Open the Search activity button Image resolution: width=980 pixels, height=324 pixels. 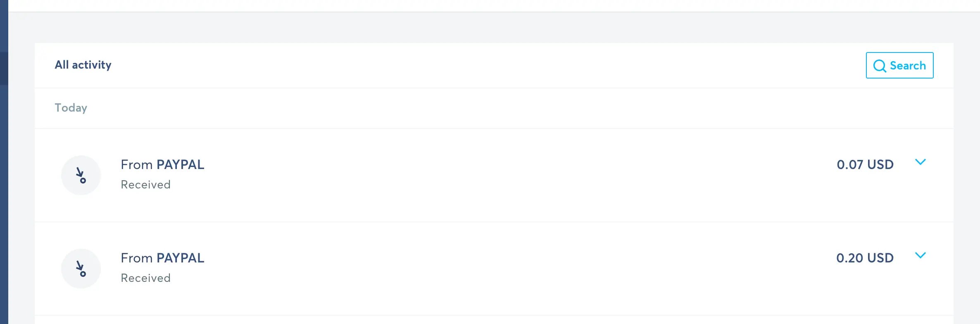(899, 65)
